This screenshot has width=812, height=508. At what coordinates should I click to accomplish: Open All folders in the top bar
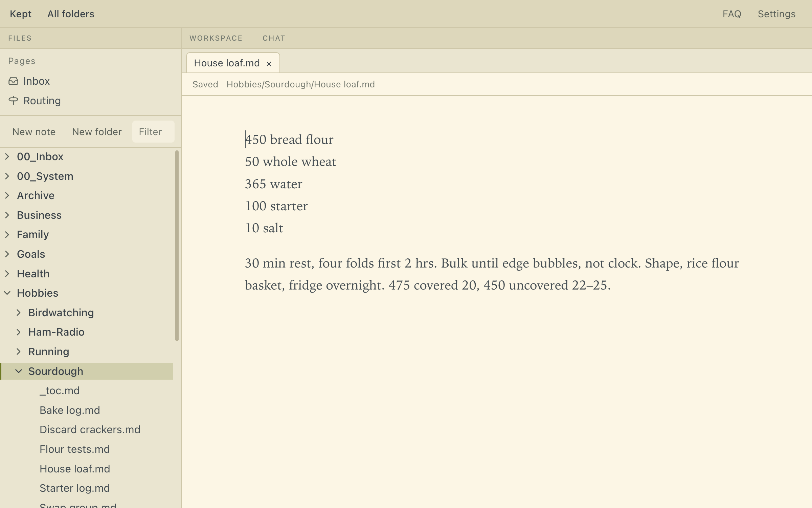pyautogui.click(x=71, y=14)
